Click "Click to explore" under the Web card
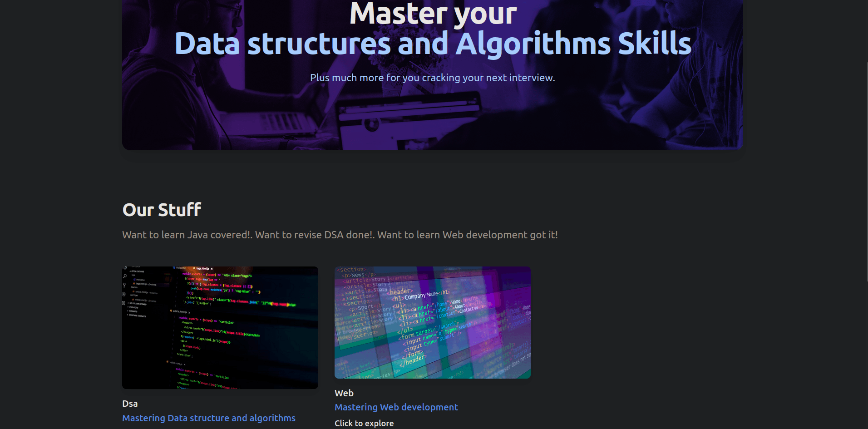Screen dimensions: 868x429 coord(364,423)
